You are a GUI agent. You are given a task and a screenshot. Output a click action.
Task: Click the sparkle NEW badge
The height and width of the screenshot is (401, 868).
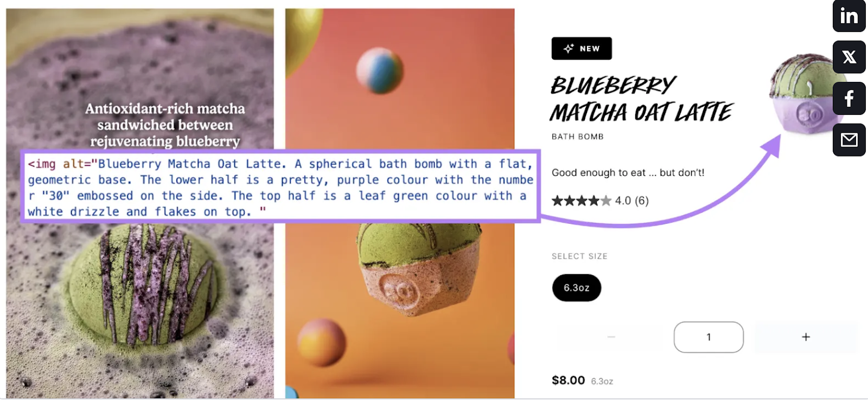point(582,48)
